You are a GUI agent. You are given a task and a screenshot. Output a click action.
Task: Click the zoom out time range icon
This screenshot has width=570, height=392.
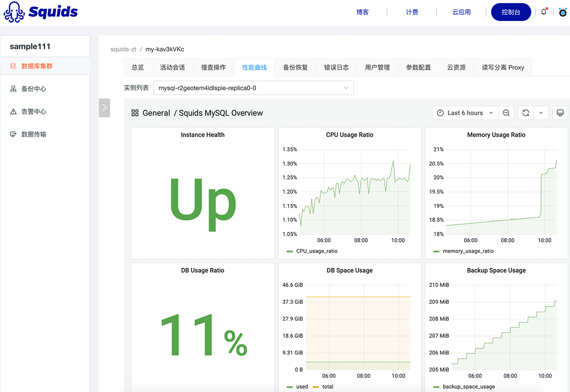(x=506, y=113)
